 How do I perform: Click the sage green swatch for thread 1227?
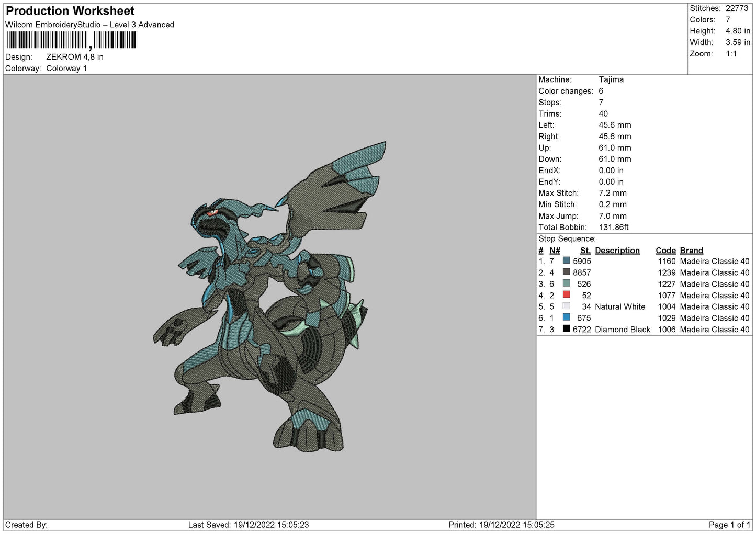(x=566, y=283)
